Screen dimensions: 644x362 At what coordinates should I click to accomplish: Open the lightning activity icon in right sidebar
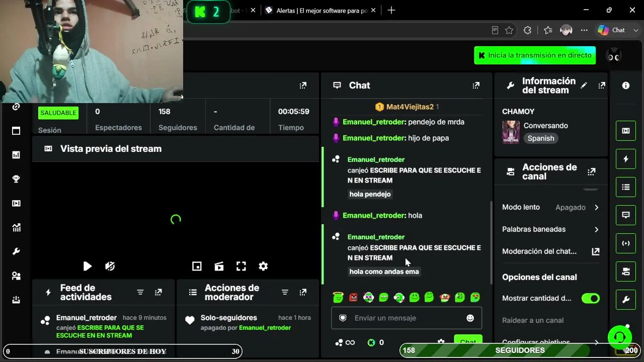(626, 159)
